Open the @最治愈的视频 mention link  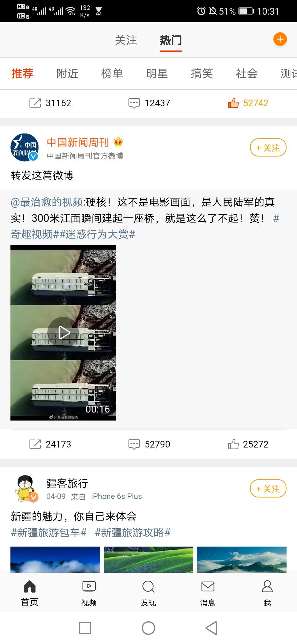[47, 202]
